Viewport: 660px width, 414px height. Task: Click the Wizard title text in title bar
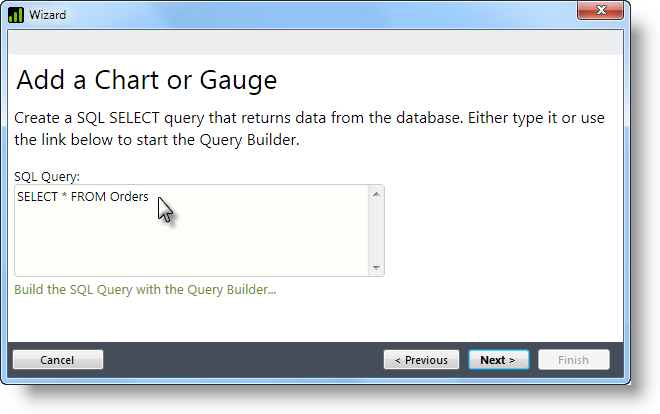click(x=48, y=15)
